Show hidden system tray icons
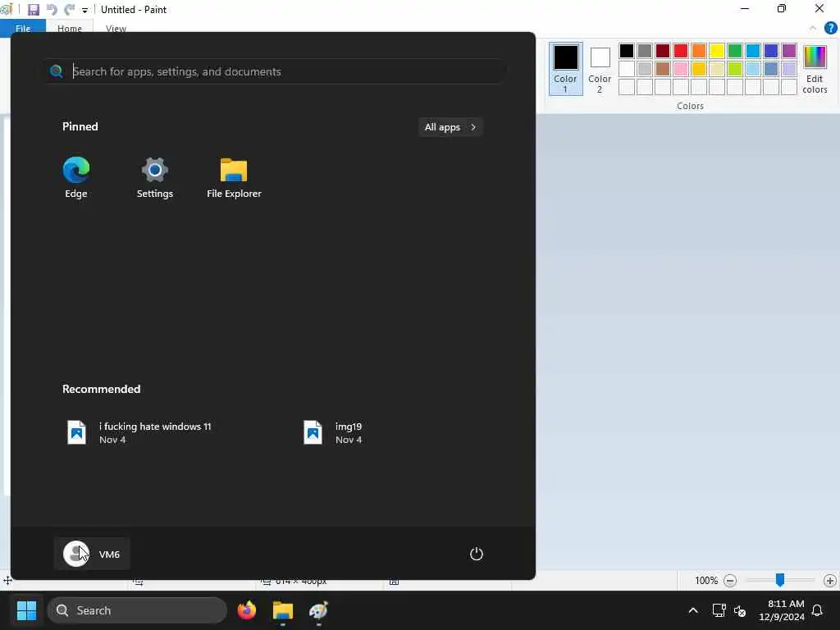 tap(692, 610)
